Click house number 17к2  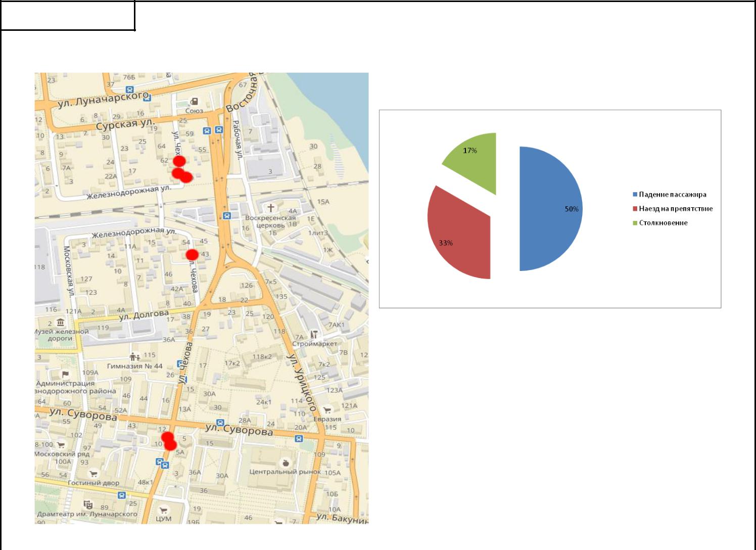pos(232,363)
